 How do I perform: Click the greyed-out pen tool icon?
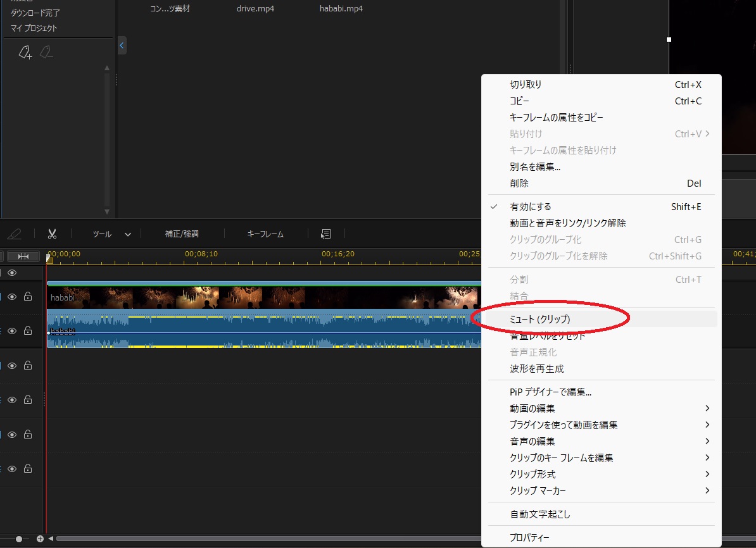pyautogui.click(x=14, y=234)
